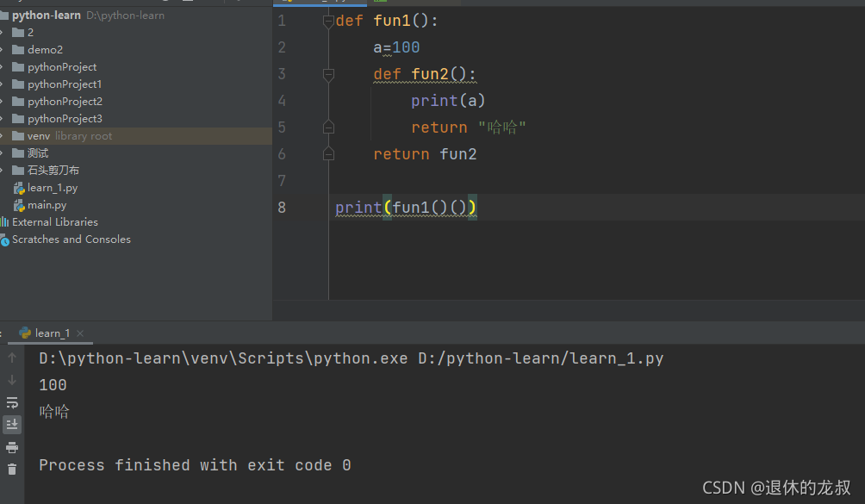Close the learn_1 run tab
Viewport: 865px width, 504px height.
coord(80,333)
